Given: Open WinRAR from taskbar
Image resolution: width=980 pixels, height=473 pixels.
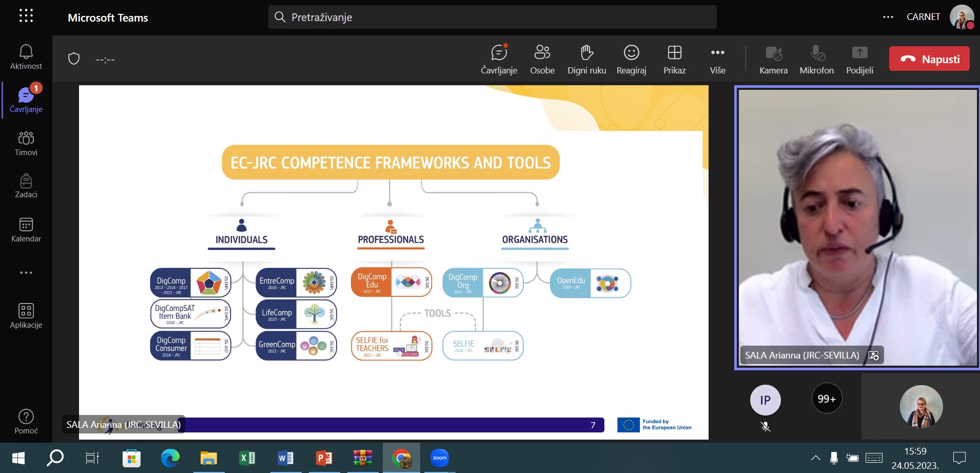Looking at the screenshot, I should click(x=362, y=458).
